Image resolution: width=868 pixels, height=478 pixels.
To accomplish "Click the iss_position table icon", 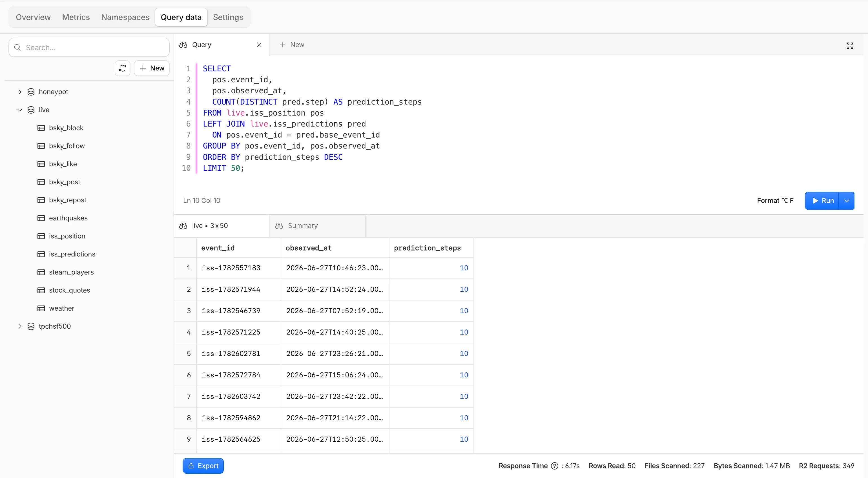I will coord(41,236).
